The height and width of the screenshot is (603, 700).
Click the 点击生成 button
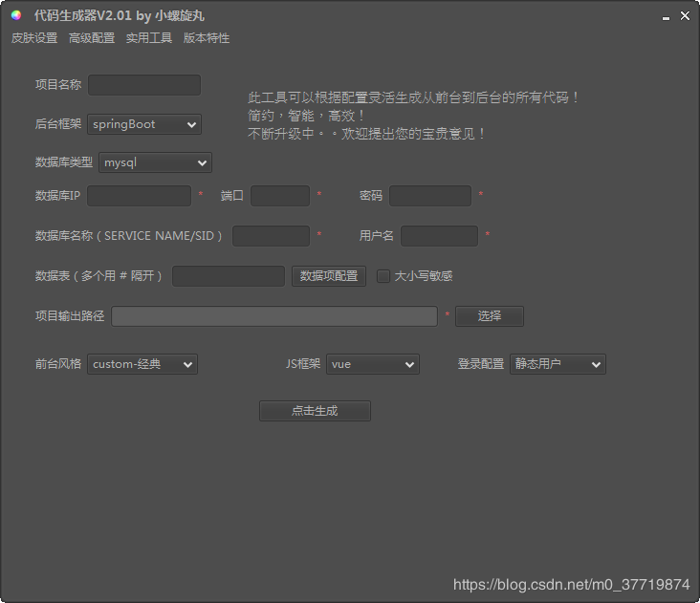[x=315, y=411]
